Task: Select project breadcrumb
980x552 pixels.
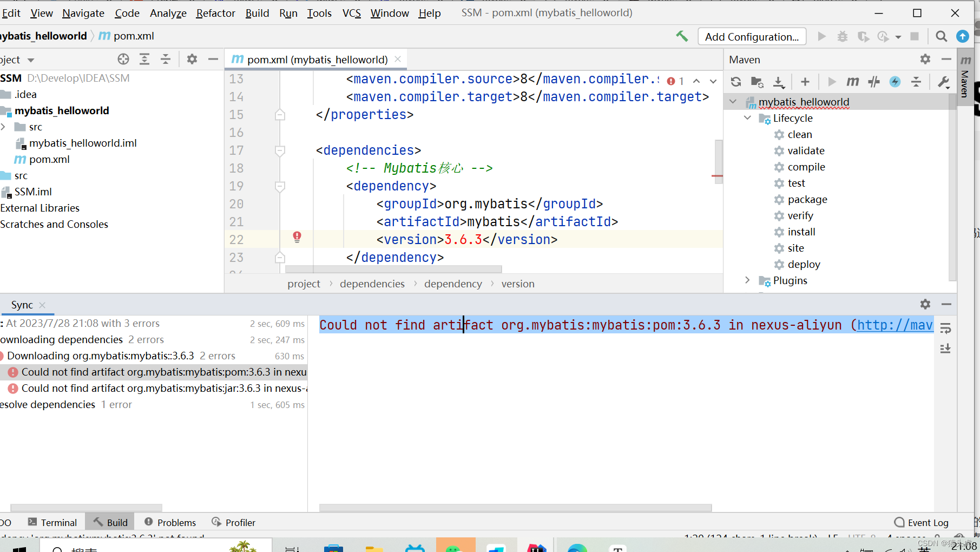Action: pos(304,284)
